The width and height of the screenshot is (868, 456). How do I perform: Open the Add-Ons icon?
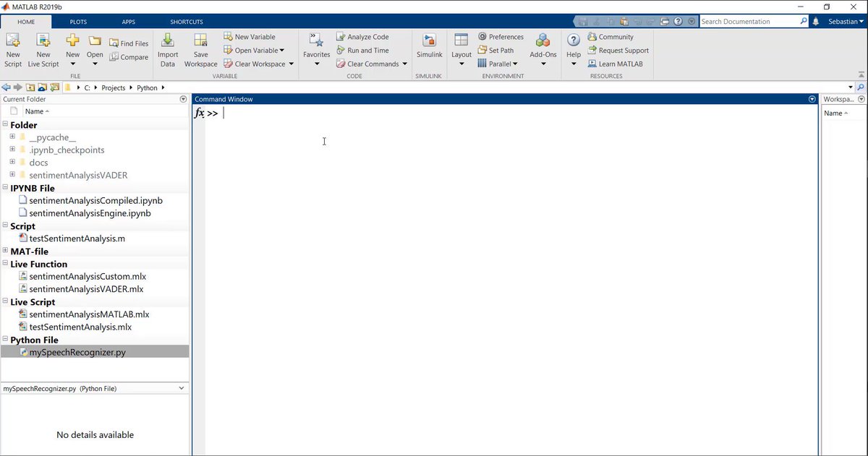click(543, 50)
